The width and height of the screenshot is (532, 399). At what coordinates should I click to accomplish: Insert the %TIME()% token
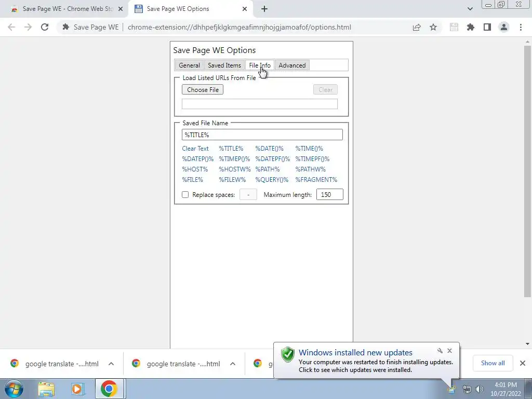tap(309, 148)
